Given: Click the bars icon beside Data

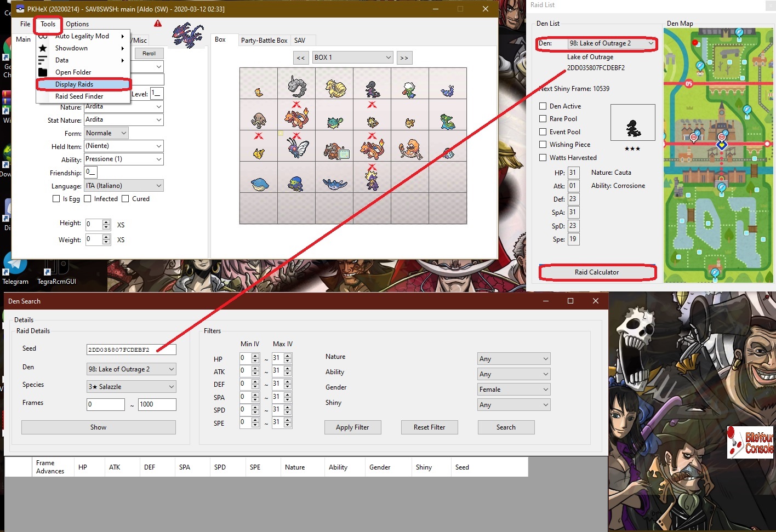Looking at the screenshot, I should click(x=43, y=60).
